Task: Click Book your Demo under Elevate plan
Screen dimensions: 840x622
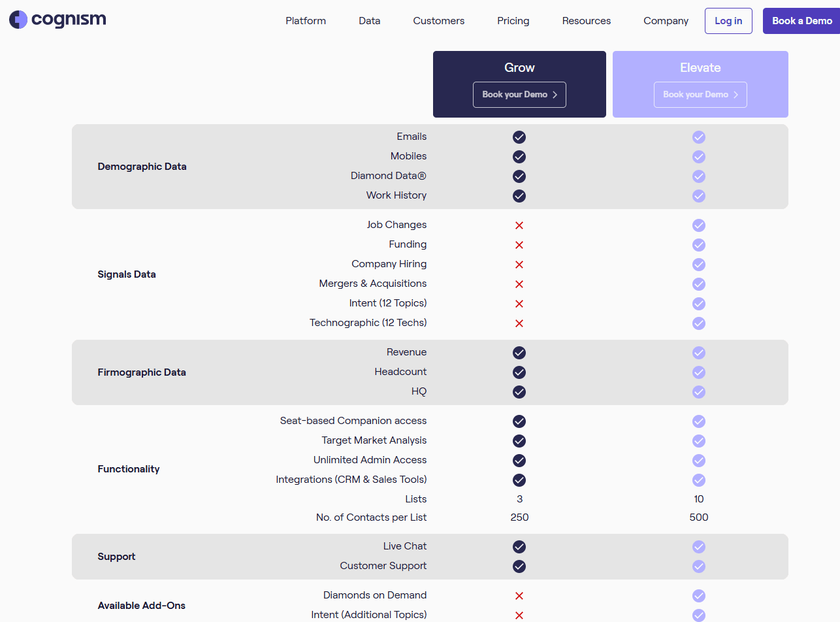Action: coord(700,95)
